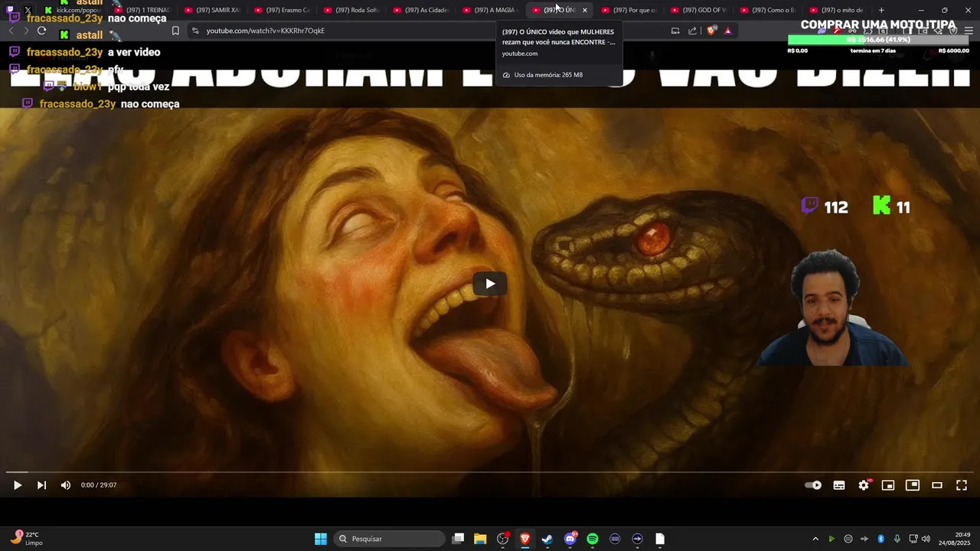Click the large play button overlay in video center
Screen dimensions: 980x551
pos(490,283)
